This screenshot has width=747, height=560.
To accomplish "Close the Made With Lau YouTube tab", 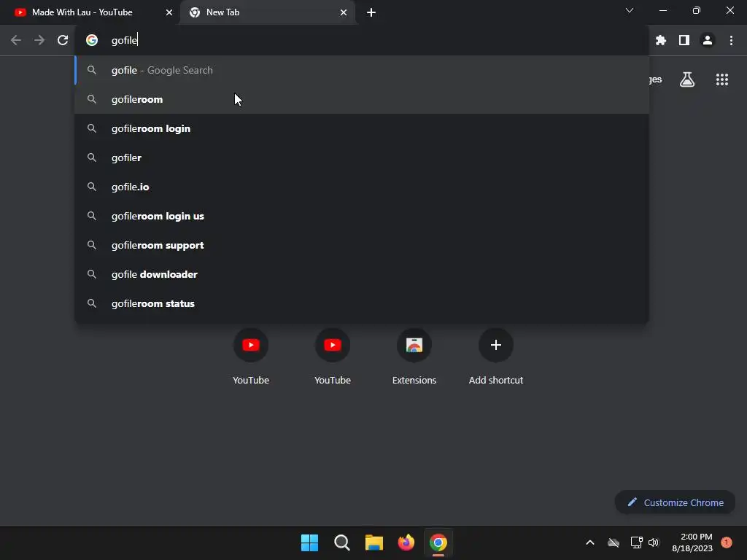I will coord(169,12).
